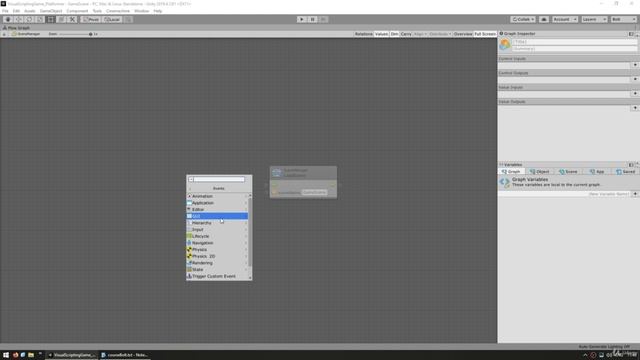Toggle Local handle rotation
Screen dimensions: 640x360
coord(111,19)
